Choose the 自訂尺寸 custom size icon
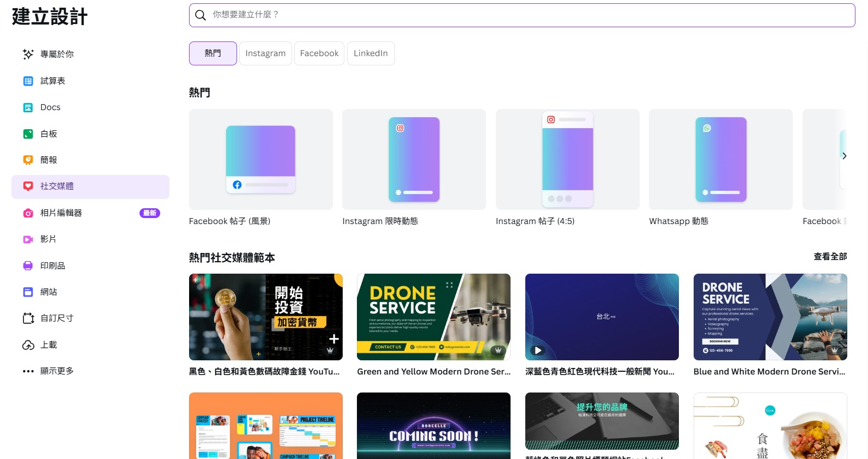Image resolution: width=868 pixels, height=459 pixels. 28,318
